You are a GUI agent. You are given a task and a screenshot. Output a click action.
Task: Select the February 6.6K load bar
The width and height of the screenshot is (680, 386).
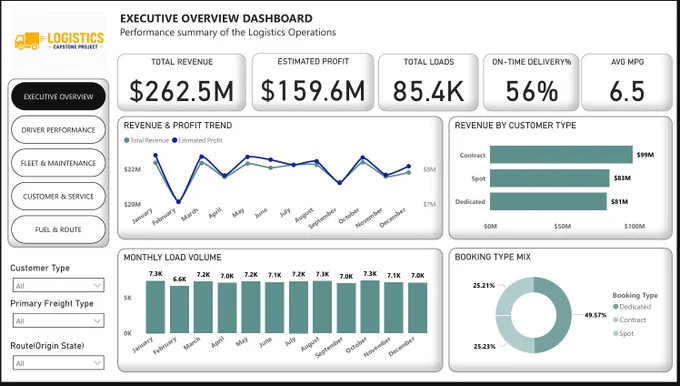[179, 310]
